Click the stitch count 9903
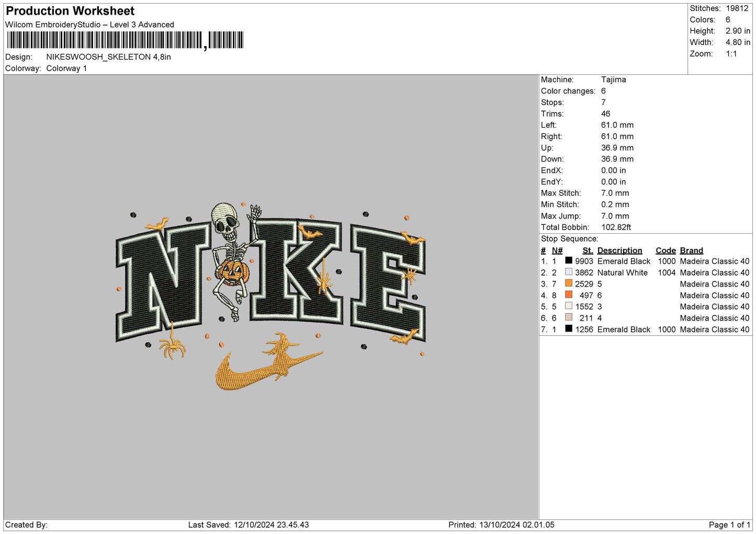Screen dimensions: 756x534 tap(584, 262)
